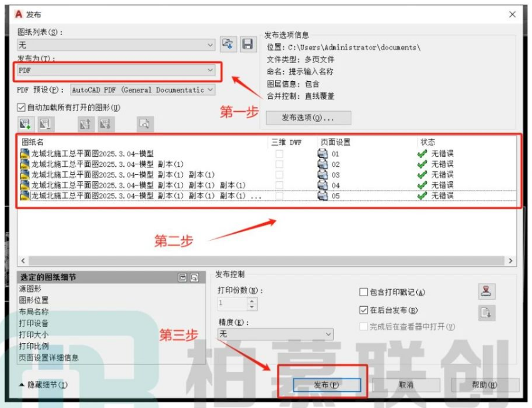The image size is (532, 408).
Task: Click scroll right arrow of sheet list
Action: point(511,261)
